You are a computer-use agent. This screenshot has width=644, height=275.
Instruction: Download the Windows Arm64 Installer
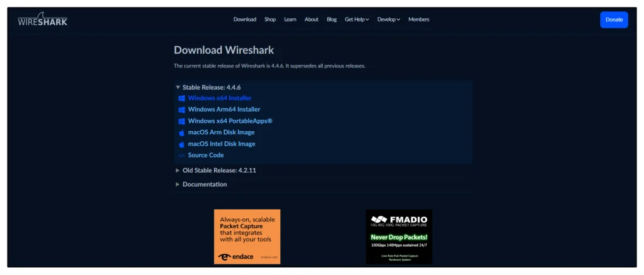[x=224, y=110]
